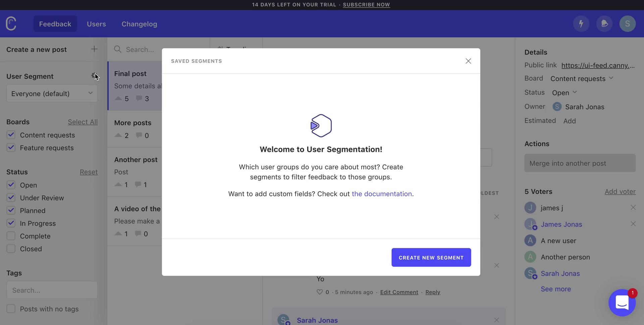Open the Intercom chat bubble
Screen dimensions: 644x325
[x=622, y=303]
